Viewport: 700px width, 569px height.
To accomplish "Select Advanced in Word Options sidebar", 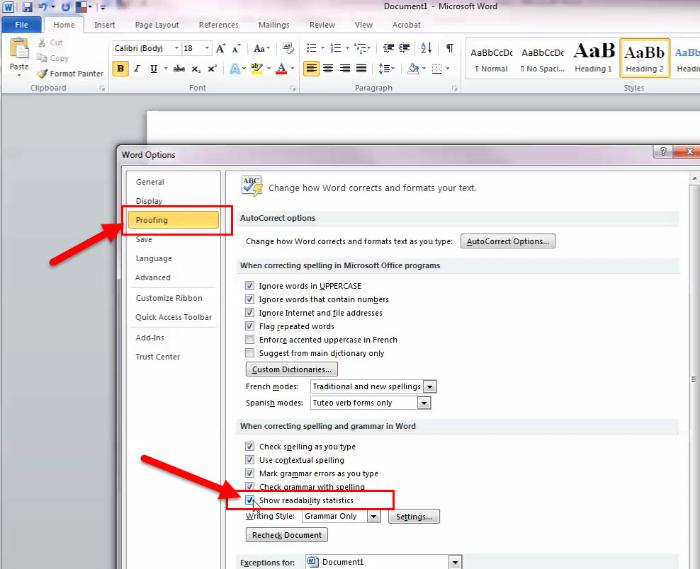I will pos(153,278).
